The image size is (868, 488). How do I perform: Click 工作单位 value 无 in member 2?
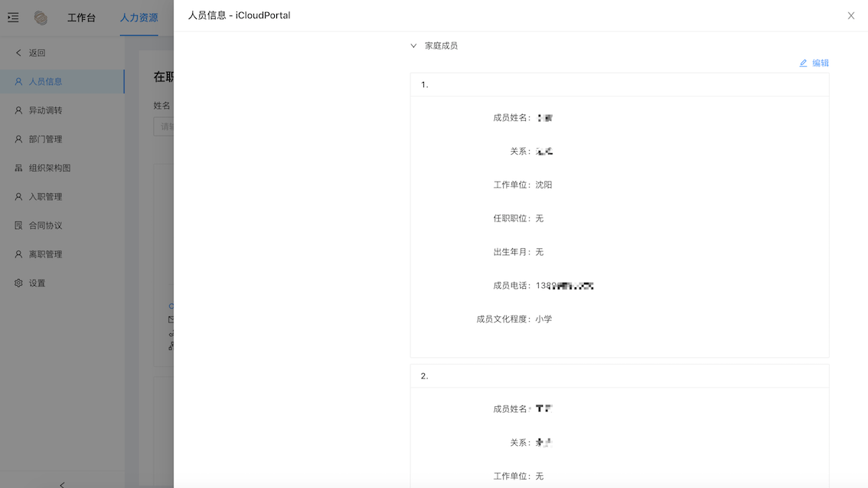tap(540, 477)
